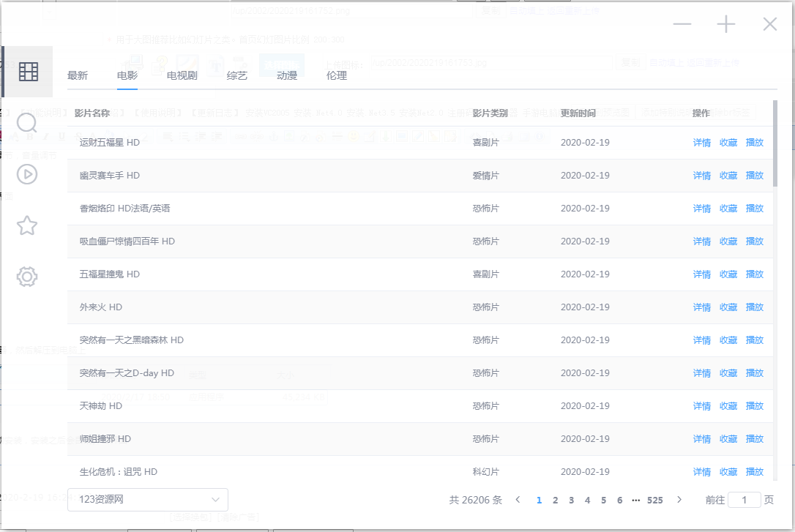Switch to the 电视剧 tab
The height and width of the screenshot is (532, 795).
(182, 75)
